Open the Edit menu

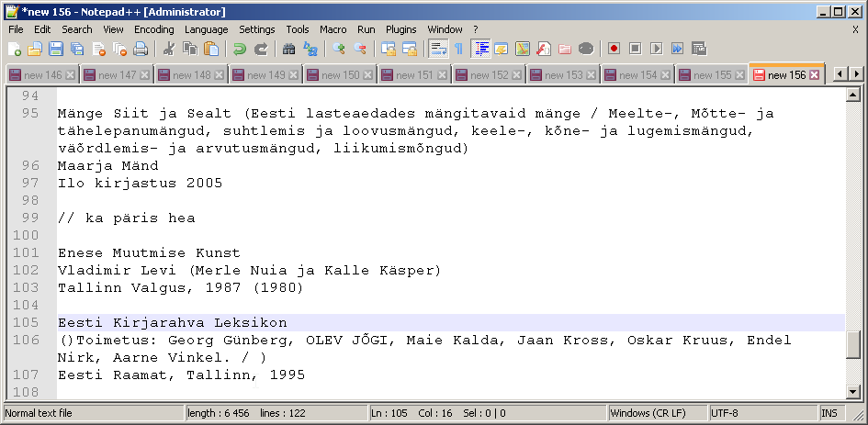pos(42,29)
